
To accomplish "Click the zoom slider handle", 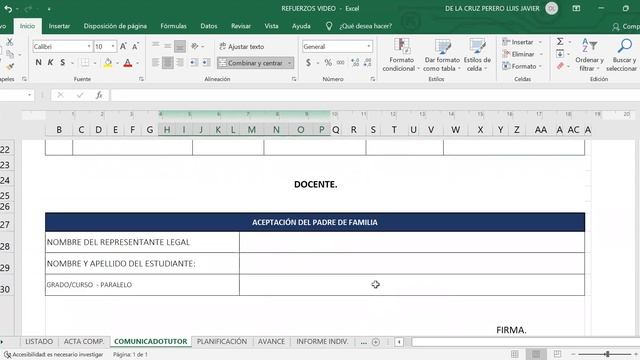I will 607,354.
